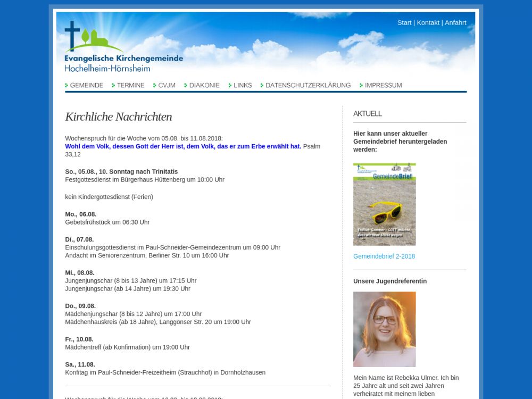Open the Kontakt link

pos(428,22)
